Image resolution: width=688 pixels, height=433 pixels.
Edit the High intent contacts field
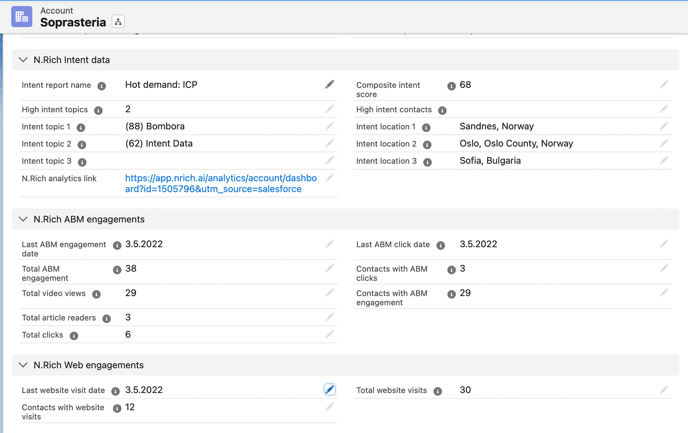point(664,109)
